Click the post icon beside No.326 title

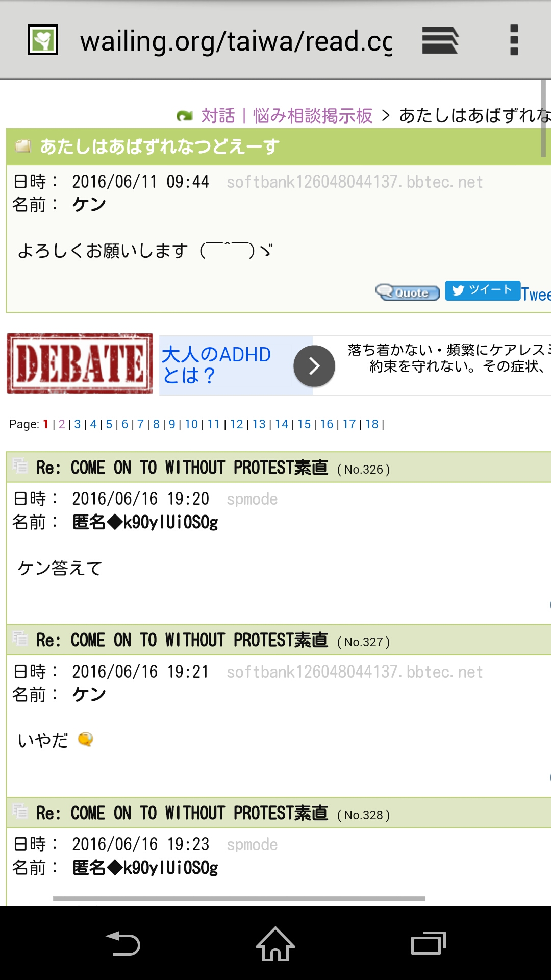pyautogui.click(x=20, y=466)
